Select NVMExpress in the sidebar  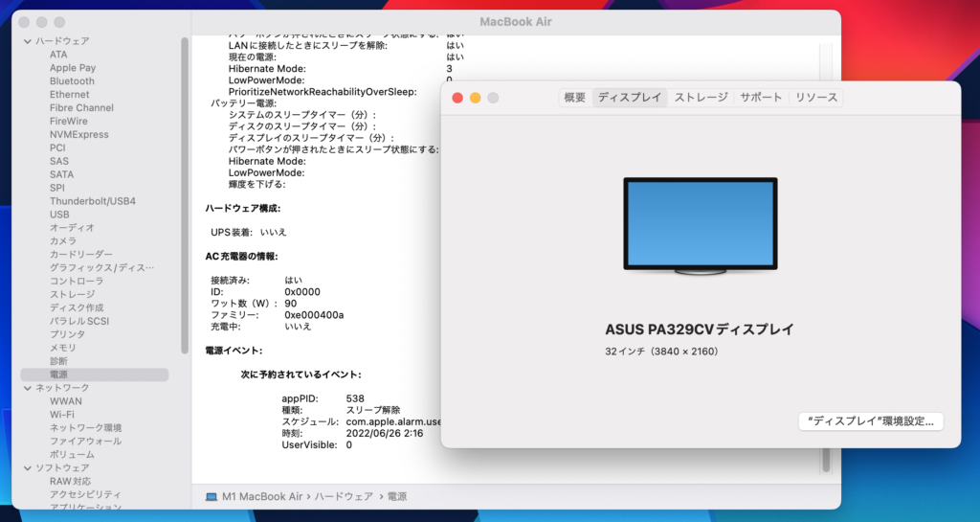78,134
